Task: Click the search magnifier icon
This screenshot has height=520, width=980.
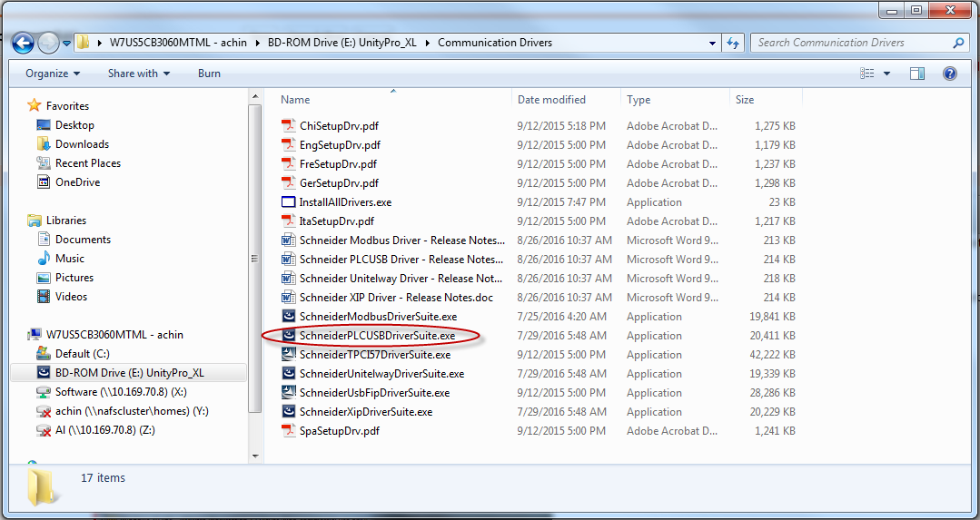Action: pos(958,43)
